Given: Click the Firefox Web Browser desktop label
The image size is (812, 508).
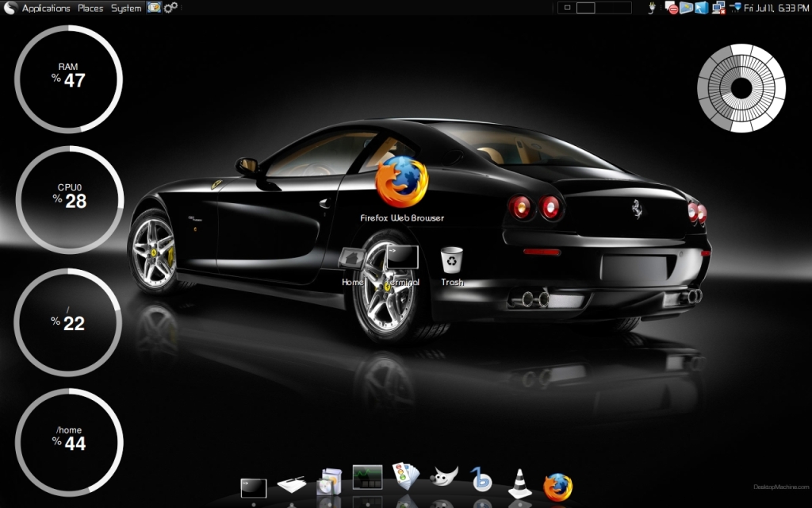Looking at the screenshot, I should click(402, 217).
